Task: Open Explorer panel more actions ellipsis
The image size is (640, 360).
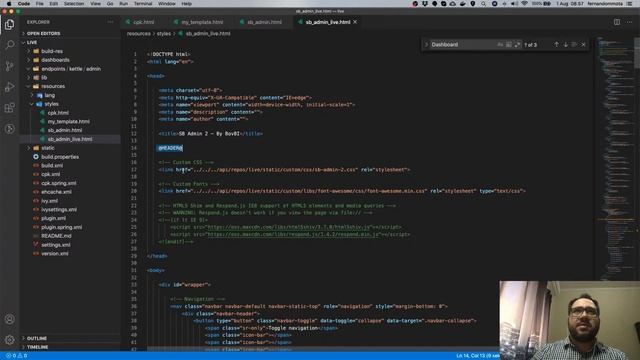Action: (111, 22)
